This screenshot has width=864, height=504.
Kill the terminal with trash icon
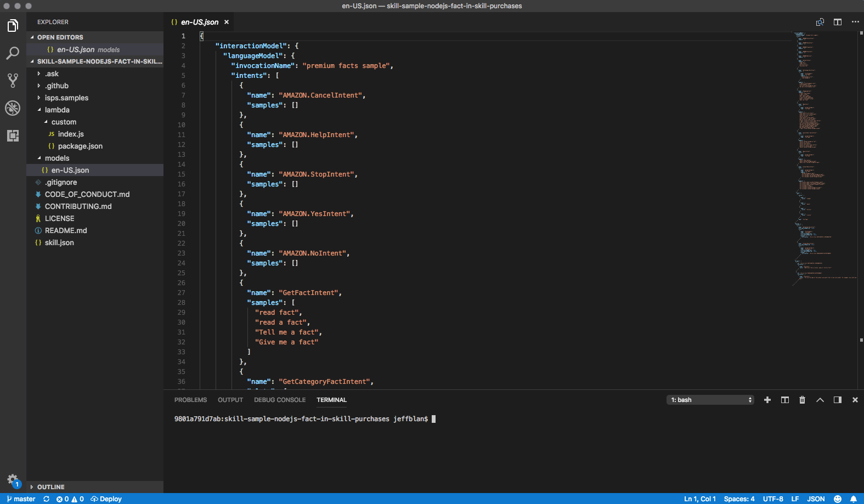click(802, 400)
